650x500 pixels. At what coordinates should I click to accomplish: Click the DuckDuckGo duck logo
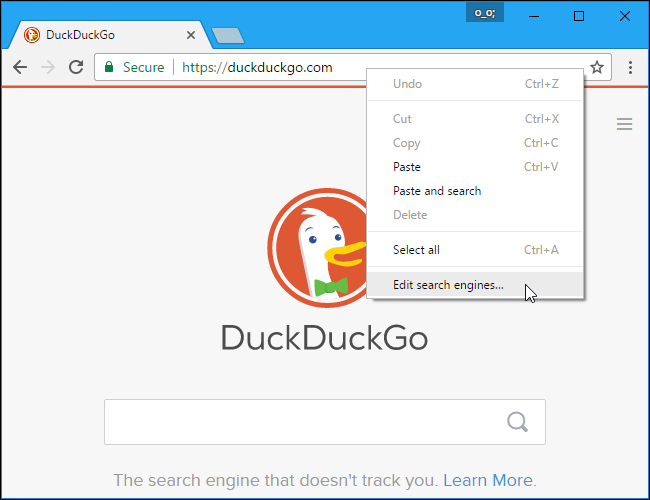tap(317, 248)
